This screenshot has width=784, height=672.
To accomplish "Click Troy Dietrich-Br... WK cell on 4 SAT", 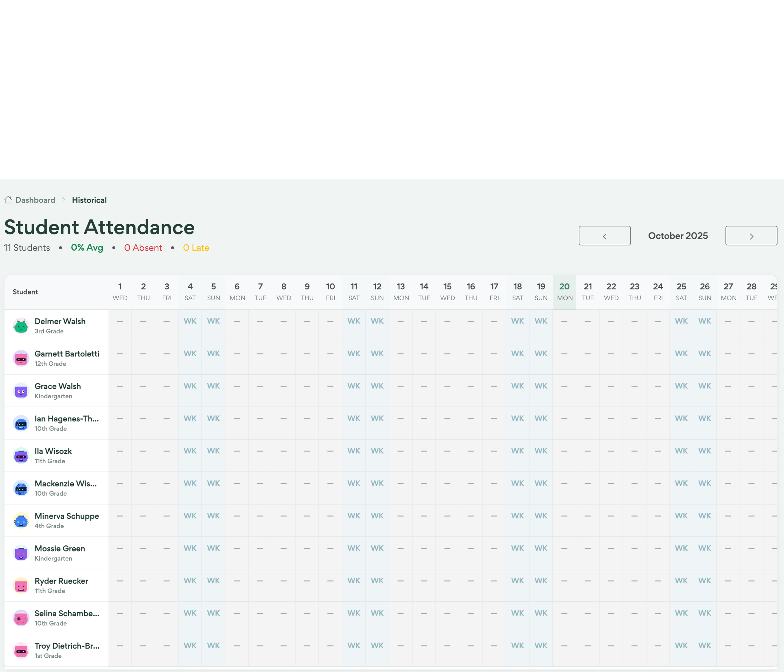I will point(190,645).
